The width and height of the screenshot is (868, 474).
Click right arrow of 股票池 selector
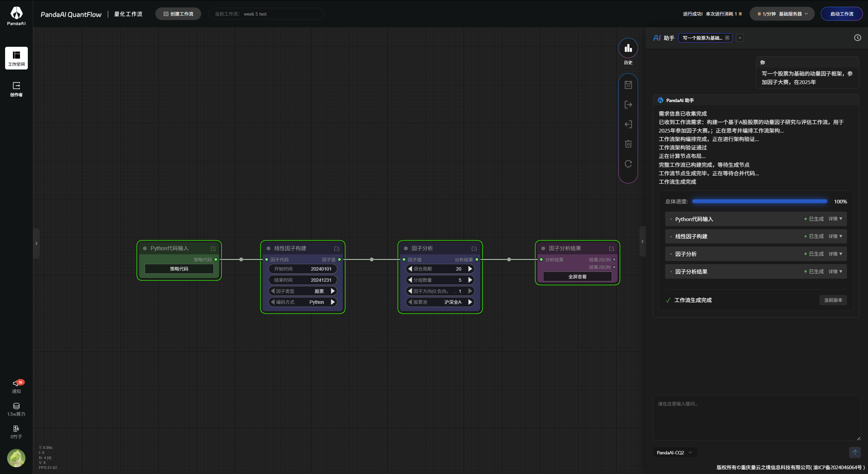point(470,302)
